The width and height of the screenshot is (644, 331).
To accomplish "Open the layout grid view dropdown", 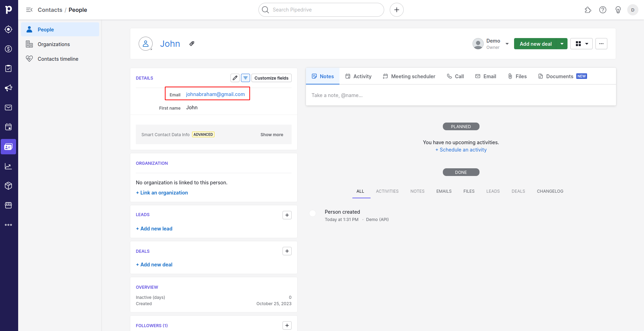I will [581, 44].
